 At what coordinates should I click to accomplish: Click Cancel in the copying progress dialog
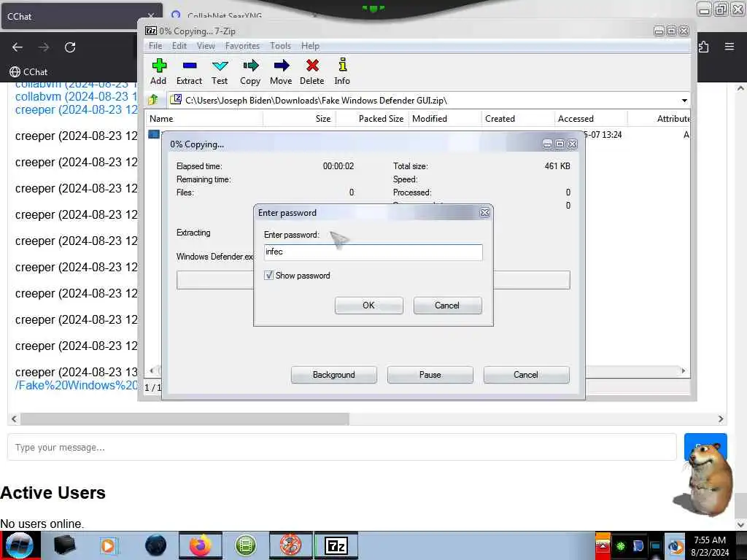pyautogui.click(x=526, y=375)
